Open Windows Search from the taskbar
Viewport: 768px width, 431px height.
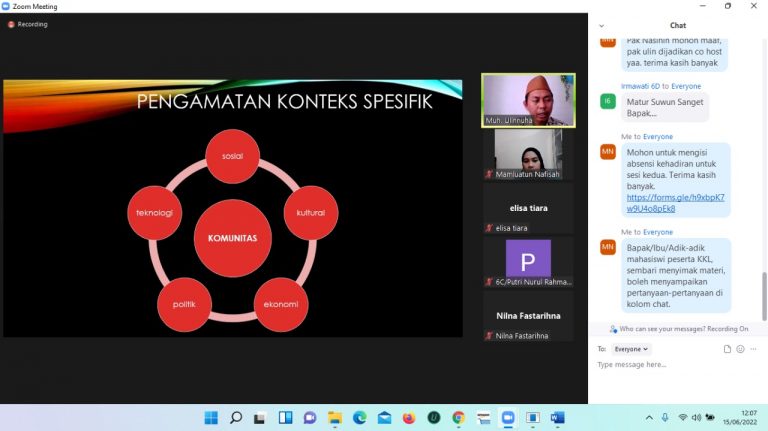(x=236, y=418)
